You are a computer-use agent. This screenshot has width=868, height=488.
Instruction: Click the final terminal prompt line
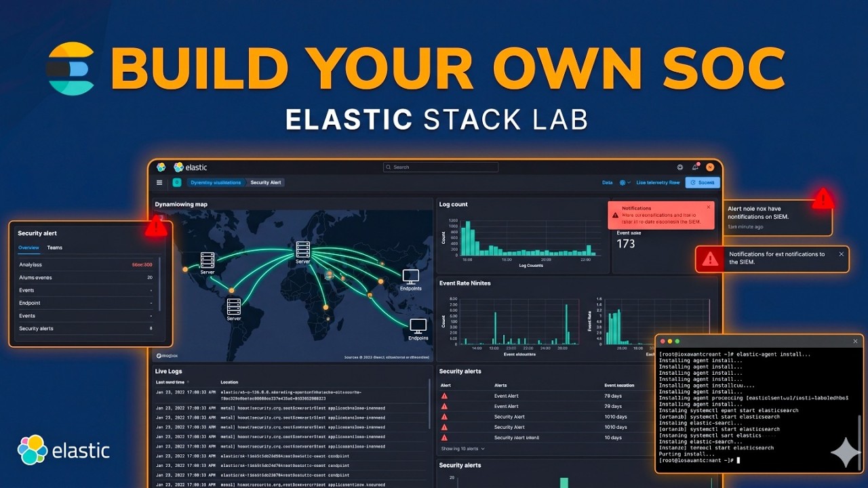[698, 460]
